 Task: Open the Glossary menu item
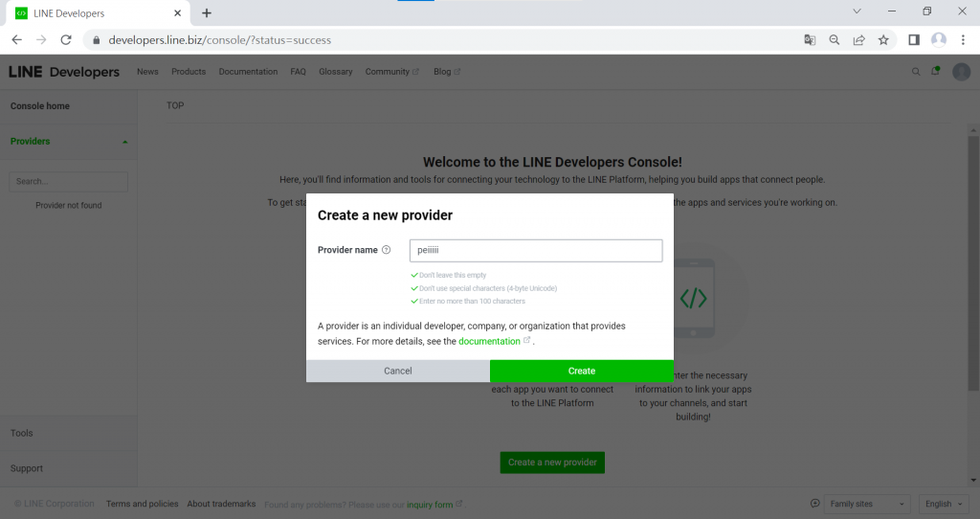tap(336, 72)
